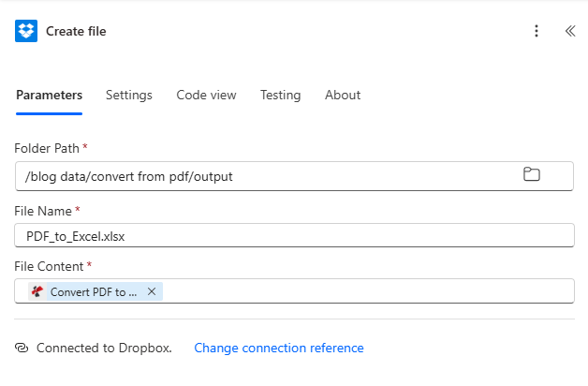The height and width of the screenshot is (386, 588).
Task: Remove the Convert PDF to... token
Action: click(152, 291)
